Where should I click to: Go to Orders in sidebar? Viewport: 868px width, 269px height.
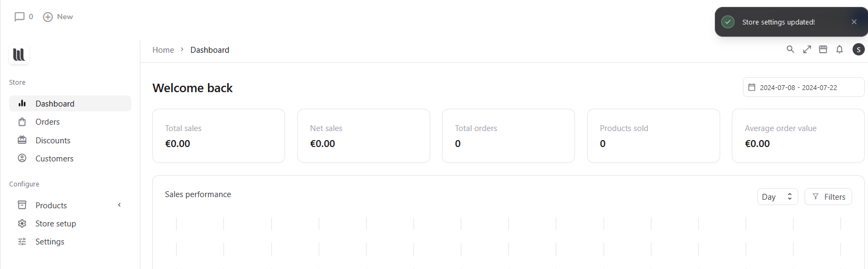pos(47,122)
